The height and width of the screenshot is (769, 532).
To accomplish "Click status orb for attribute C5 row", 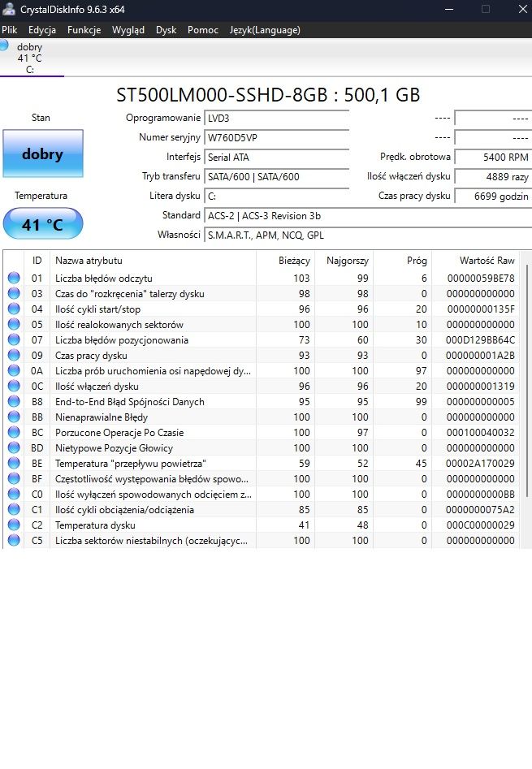I will (14, 541).
